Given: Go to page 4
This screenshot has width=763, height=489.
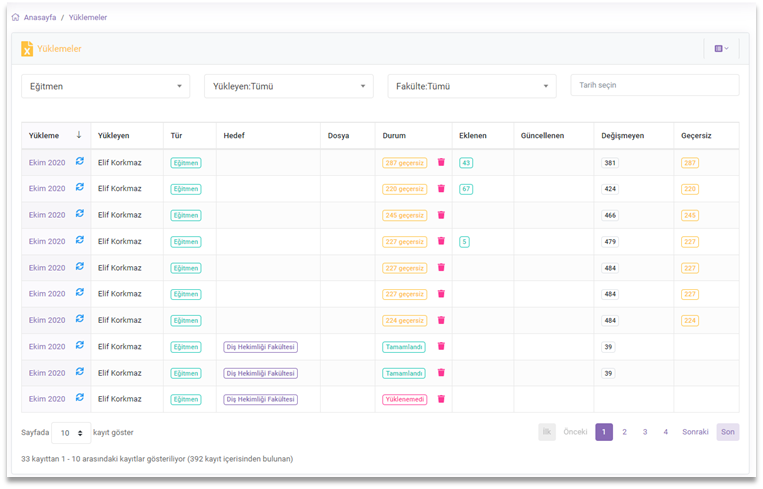Looking at the screenshot, I should (666, 432).
